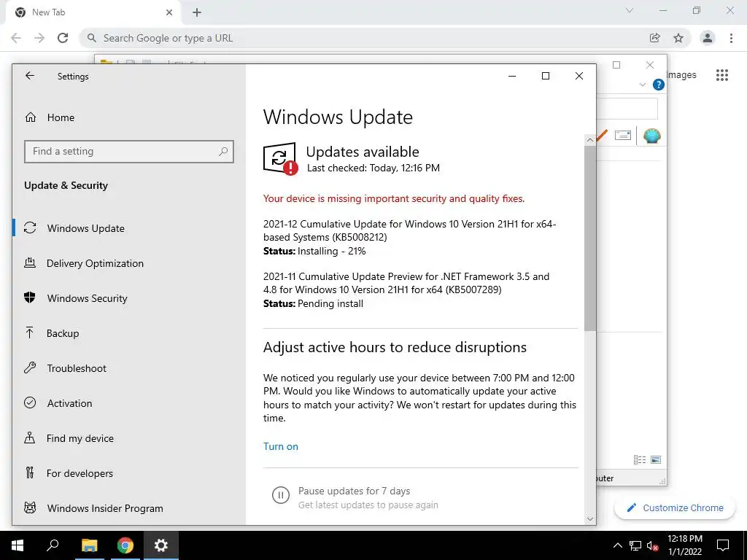Open the Chrome profile avatar menu
The image size is (747, 560).
pyautogui.click(x=708, y=38)
